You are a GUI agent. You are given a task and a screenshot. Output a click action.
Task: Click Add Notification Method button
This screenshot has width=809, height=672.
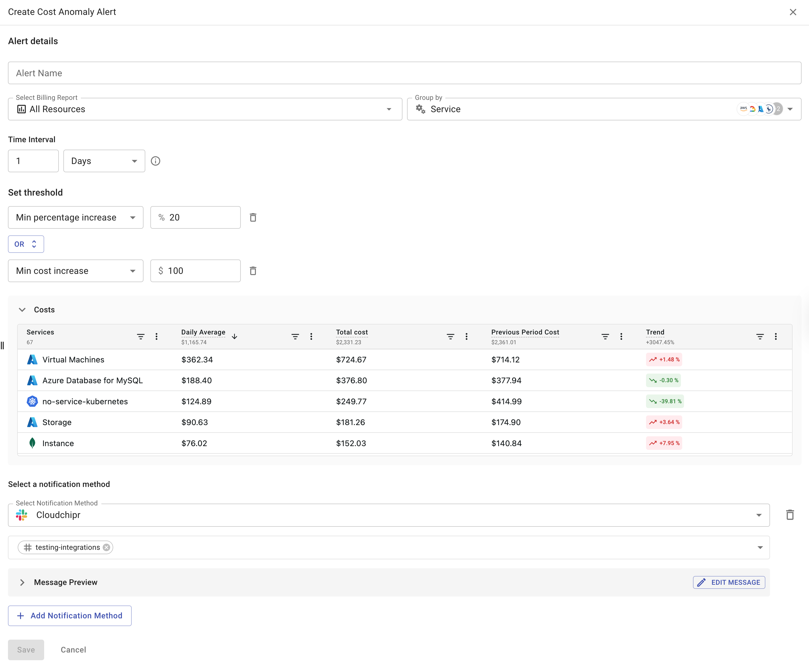[70, 616]
